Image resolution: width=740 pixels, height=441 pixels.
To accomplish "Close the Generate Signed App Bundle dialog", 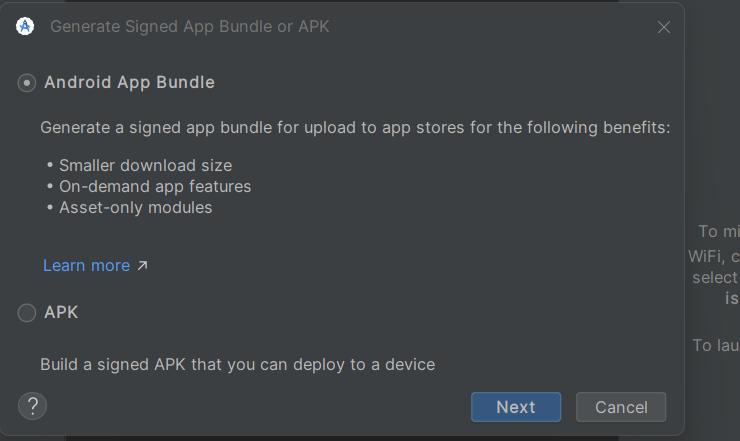I will click(x=664, y=27).
